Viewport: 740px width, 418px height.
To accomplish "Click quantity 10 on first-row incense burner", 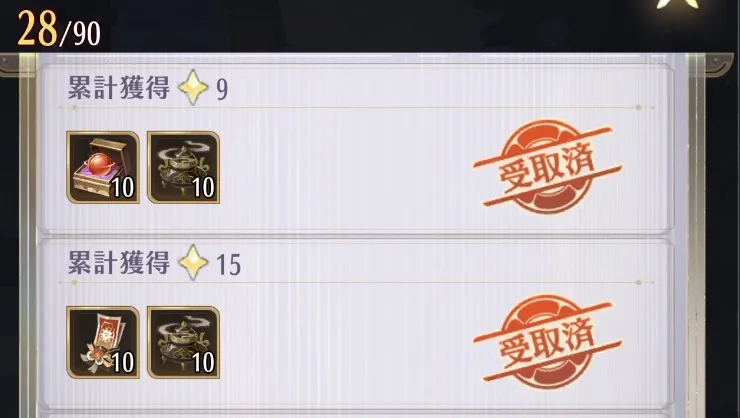I will point(203,188).
